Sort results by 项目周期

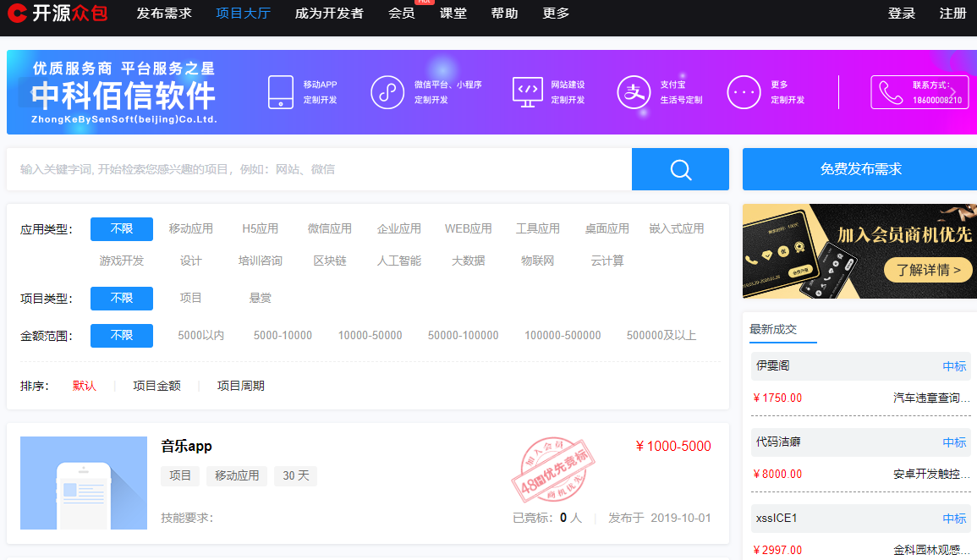(241, 385)
